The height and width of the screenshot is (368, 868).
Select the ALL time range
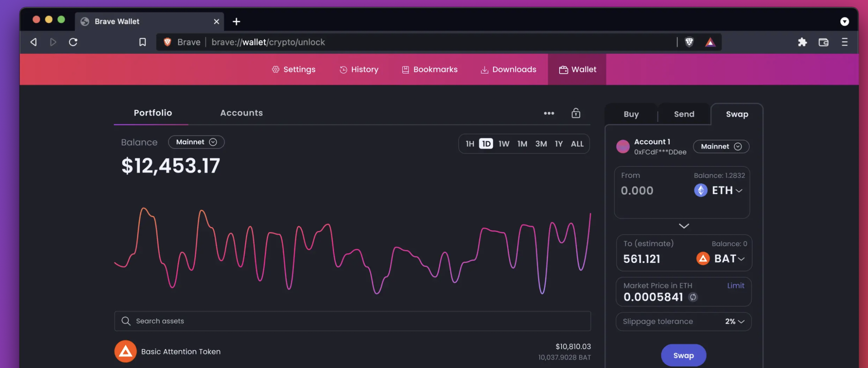(577, 144)
